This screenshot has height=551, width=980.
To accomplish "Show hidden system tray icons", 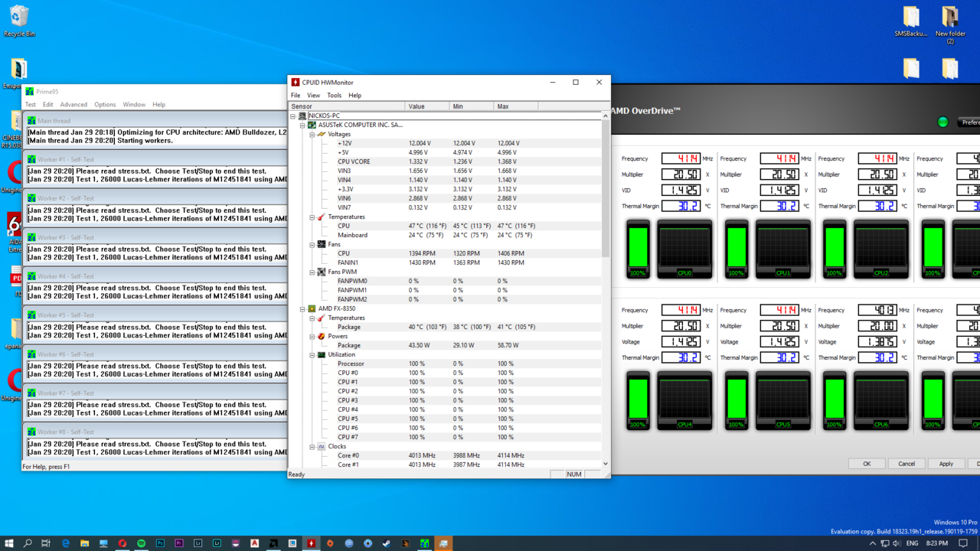I will (872, 543).
